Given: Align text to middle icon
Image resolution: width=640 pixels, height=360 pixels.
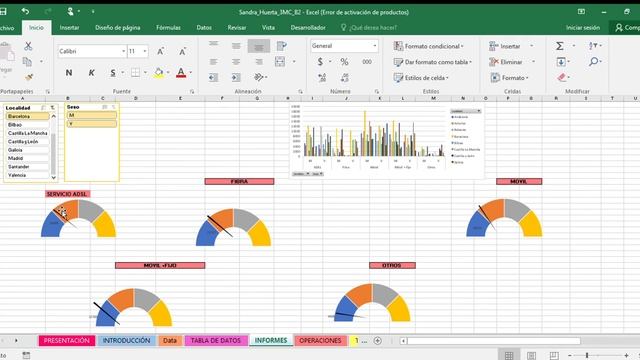Looking at the screenshot, I should 236,45.
